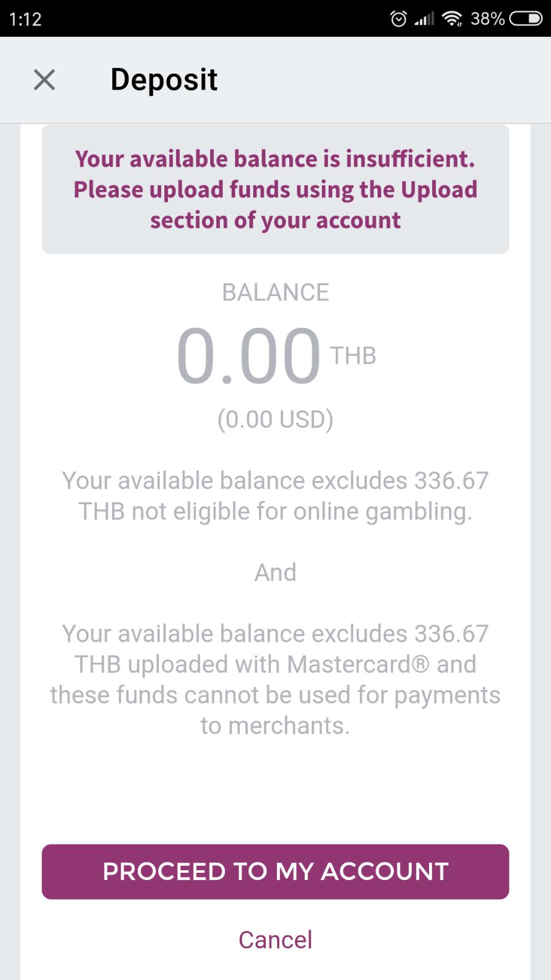Tap the 0.00 balance amount
This screenshot has height=980, width=551.
click(249, 355)
